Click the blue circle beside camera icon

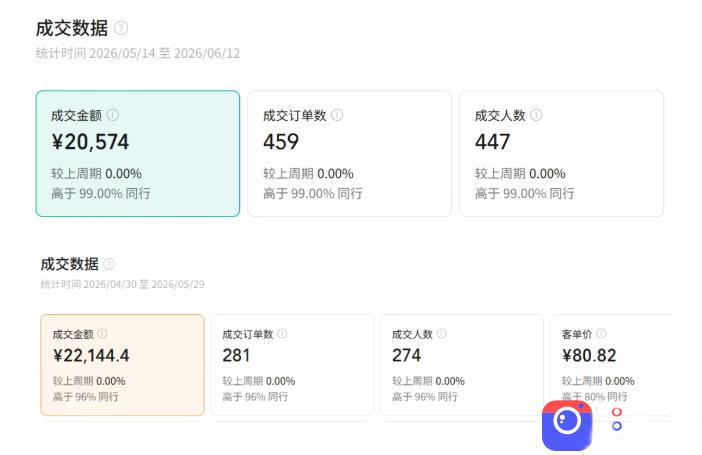tap(617, 426)
